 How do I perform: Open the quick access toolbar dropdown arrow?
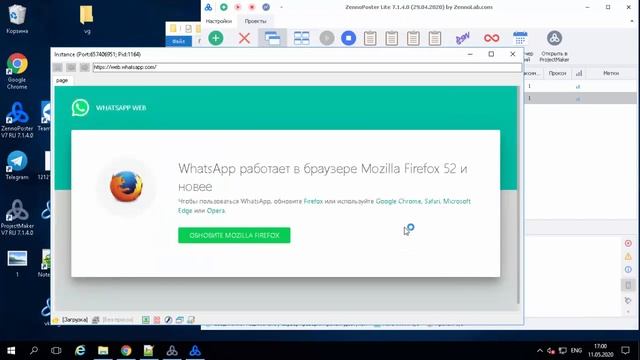coord(281,7)
